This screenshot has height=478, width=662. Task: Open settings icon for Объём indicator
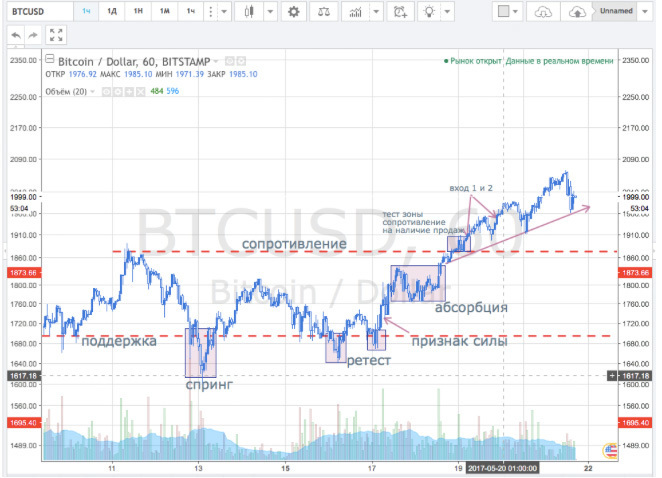pos(117,91)
